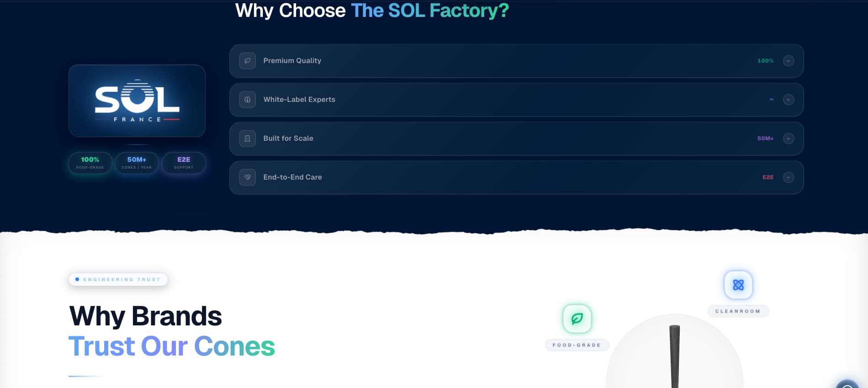868x388 pixels.
Task: Expand the Premium Quality chevron
Action: (789, 61)
